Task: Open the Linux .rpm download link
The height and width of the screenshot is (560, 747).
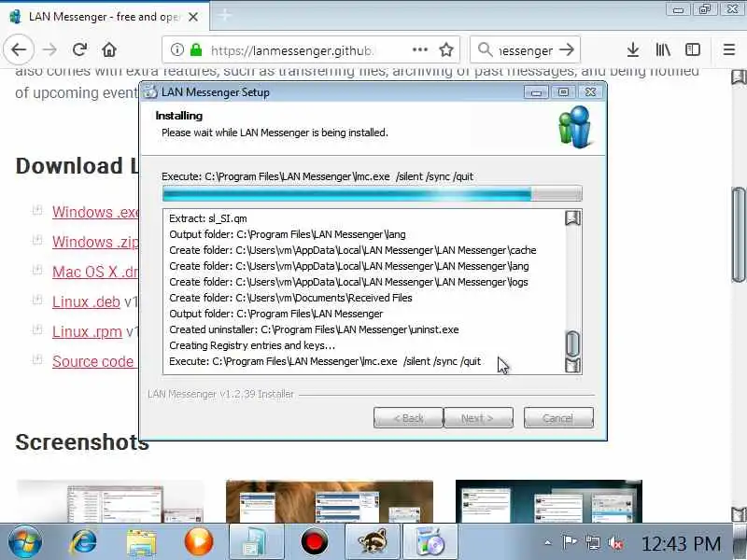Action: click(87, 331)
